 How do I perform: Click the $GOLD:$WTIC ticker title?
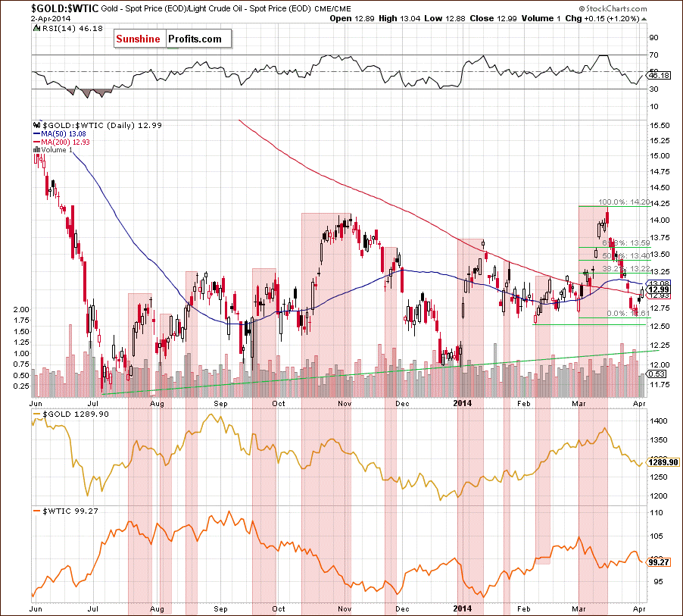(x=65, y=8)
